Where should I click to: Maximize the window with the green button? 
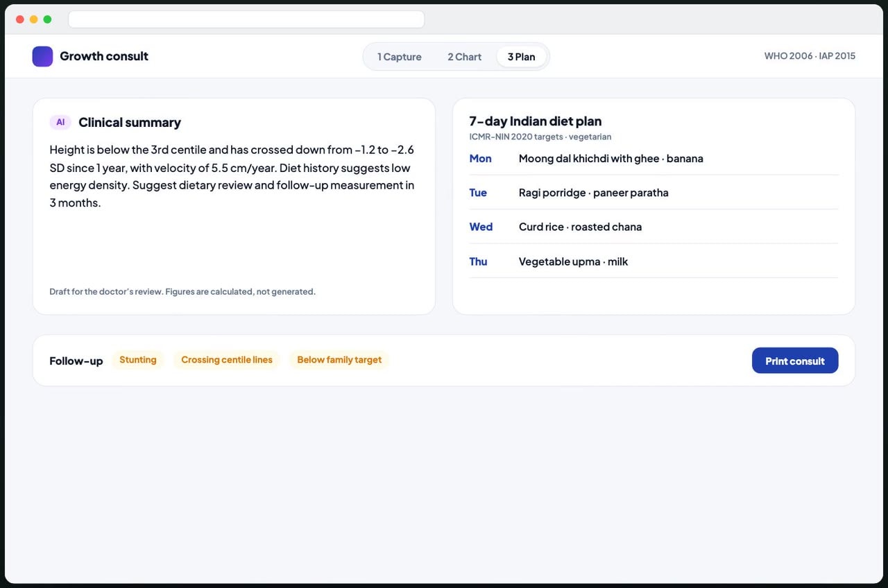47,19
